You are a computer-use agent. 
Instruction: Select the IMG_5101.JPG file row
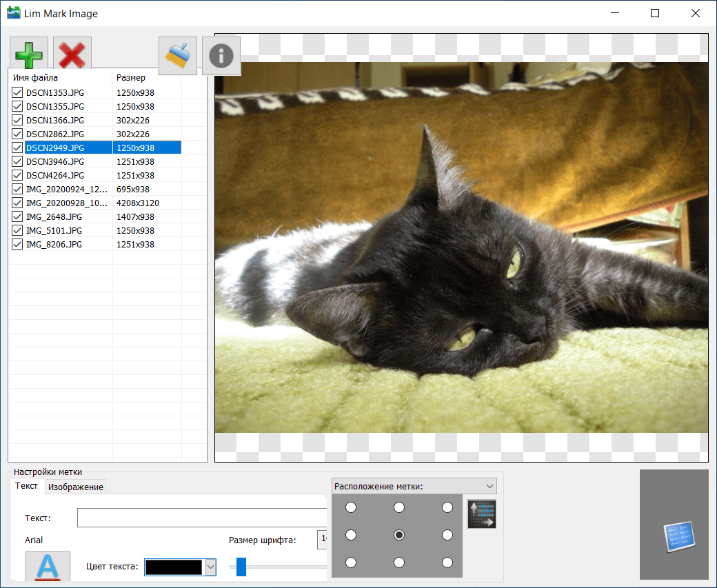[x=95, y=230]
